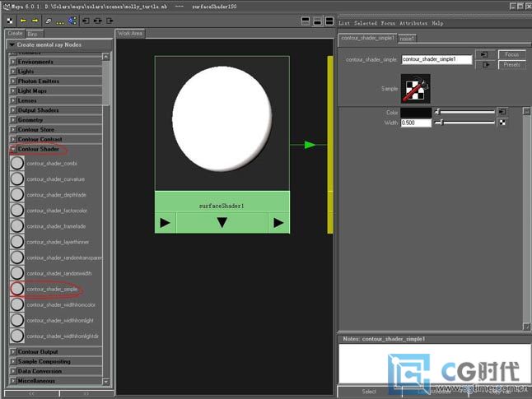Click the contour_shader_combi node icon

click(16, 163)
